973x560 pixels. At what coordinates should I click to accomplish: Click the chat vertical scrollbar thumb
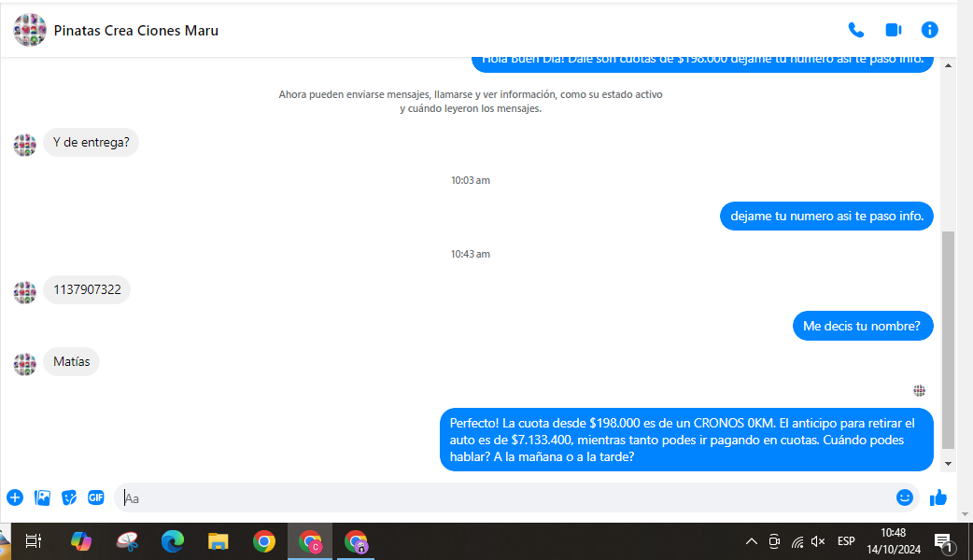coord(948,340)
